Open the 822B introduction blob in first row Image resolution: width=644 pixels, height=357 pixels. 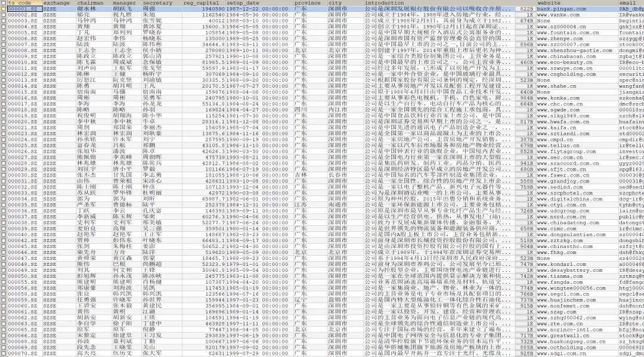tap(526, 9)
